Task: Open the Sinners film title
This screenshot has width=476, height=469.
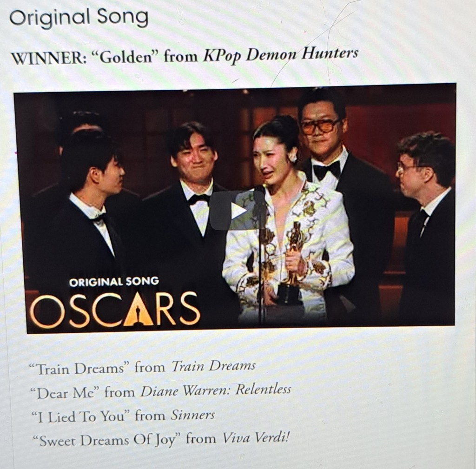Action: click(x=192, y=415)
